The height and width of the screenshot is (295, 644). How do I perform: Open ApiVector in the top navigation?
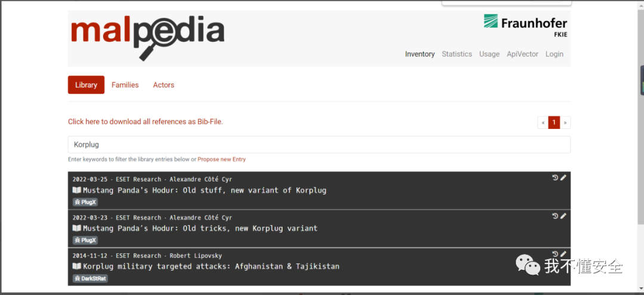click(522, 54)
